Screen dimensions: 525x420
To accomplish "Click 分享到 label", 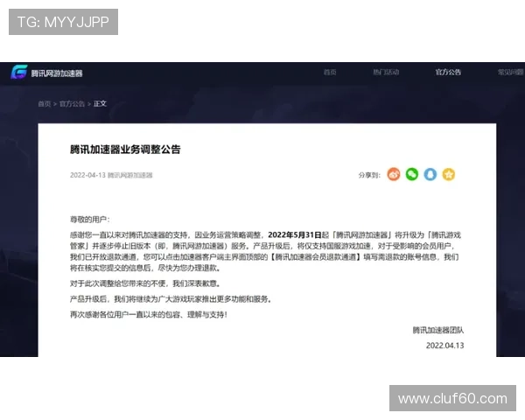I will (369, 175).
